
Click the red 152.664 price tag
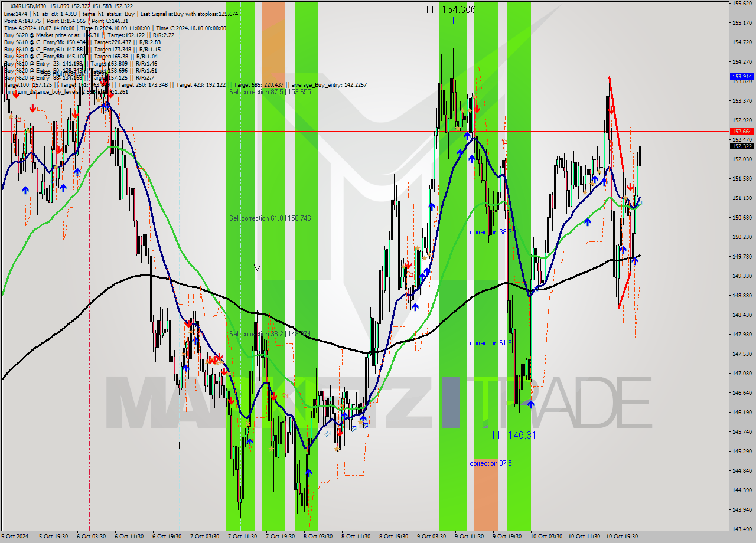(742, 131)
